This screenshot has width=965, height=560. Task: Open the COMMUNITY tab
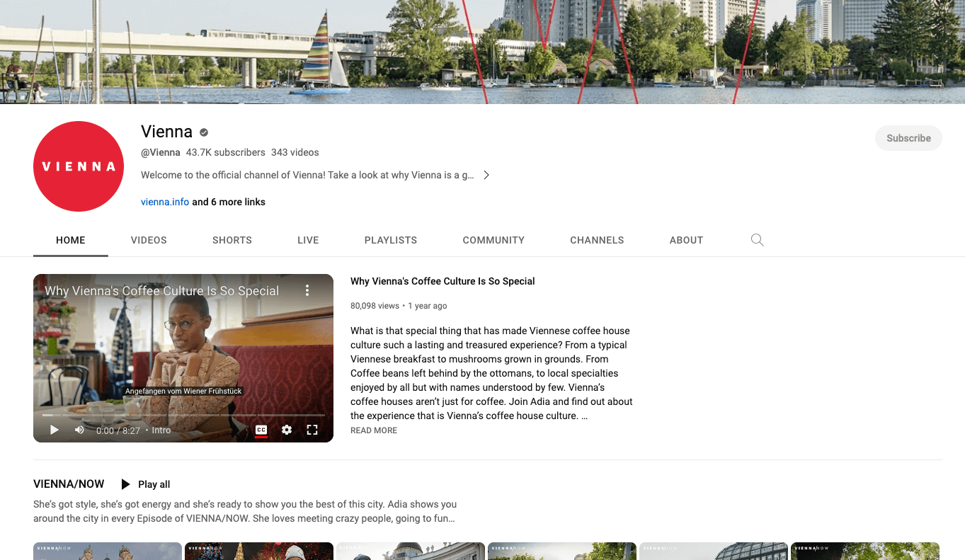click(x=493, y=240)
